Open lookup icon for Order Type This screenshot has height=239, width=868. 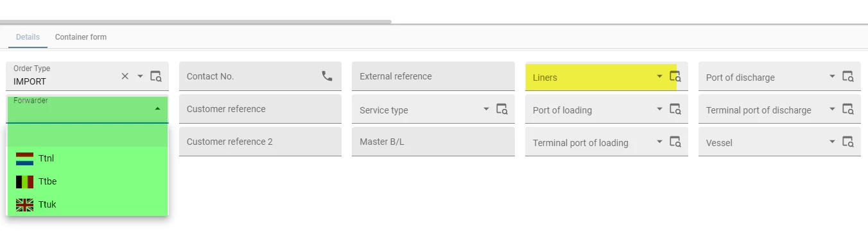point(156,76)
